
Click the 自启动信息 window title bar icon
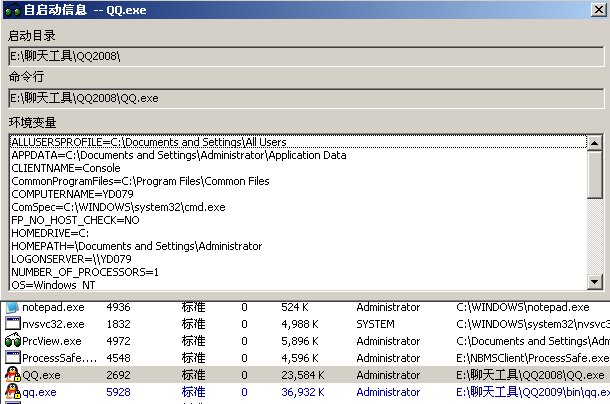tap(10, 10)
